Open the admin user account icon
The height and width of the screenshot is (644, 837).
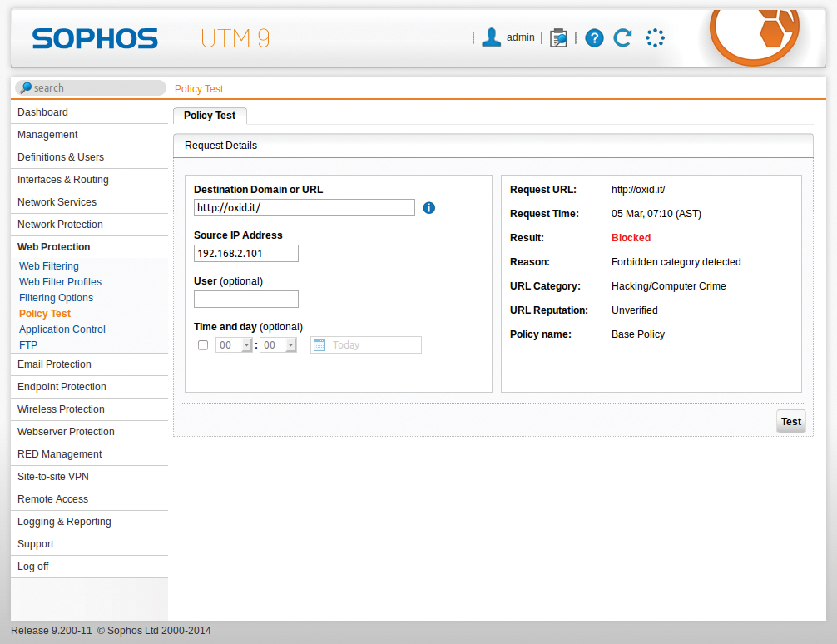click(x=491, y=37)
